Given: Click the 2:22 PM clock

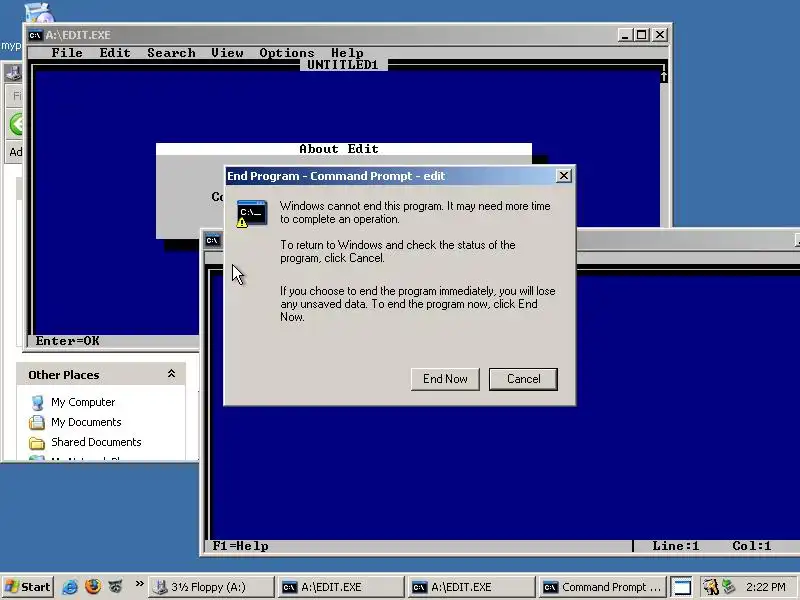Looking at the screenshot, I should 765,587.
